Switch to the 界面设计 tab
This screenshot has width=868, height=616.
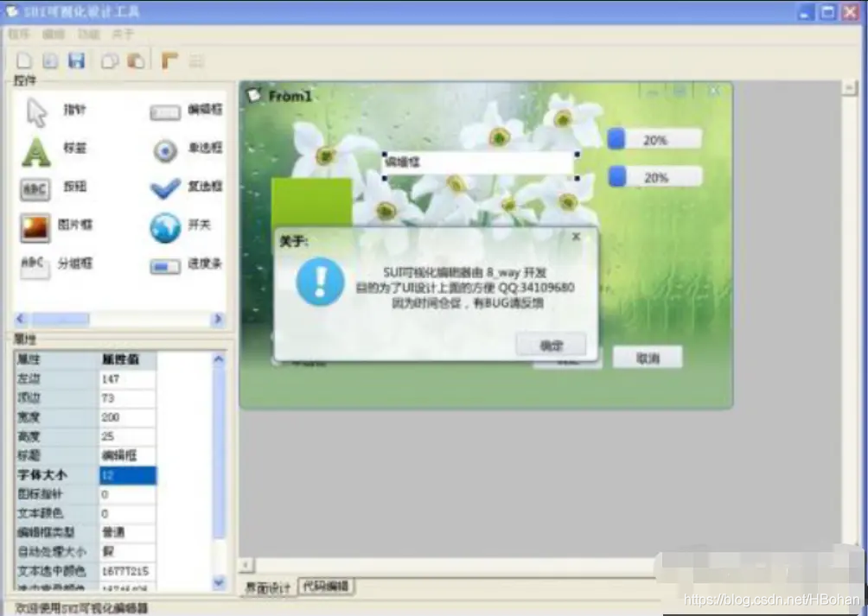click(x=268, y=587)
